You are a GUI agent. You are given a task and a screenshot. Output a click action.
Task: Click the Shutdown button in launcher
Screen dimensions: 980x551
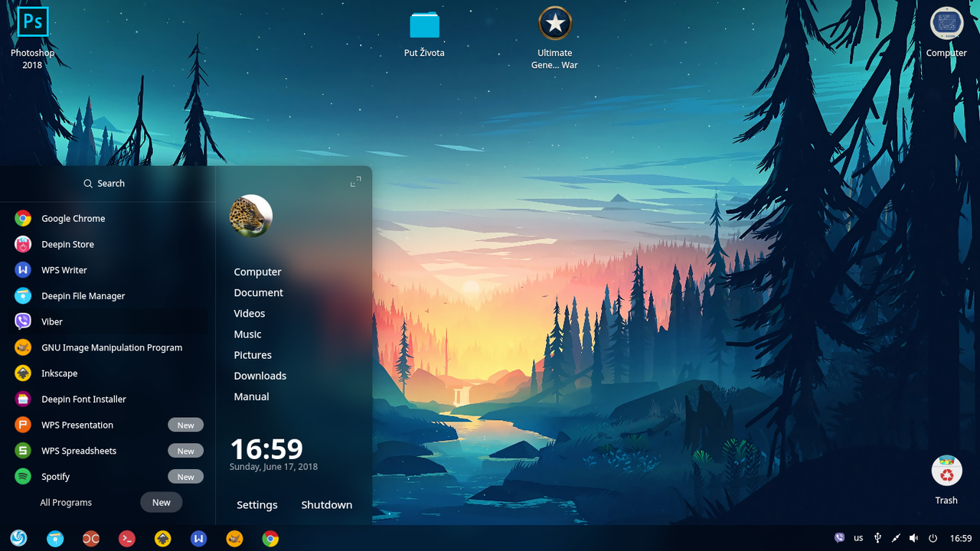[326, 505]
